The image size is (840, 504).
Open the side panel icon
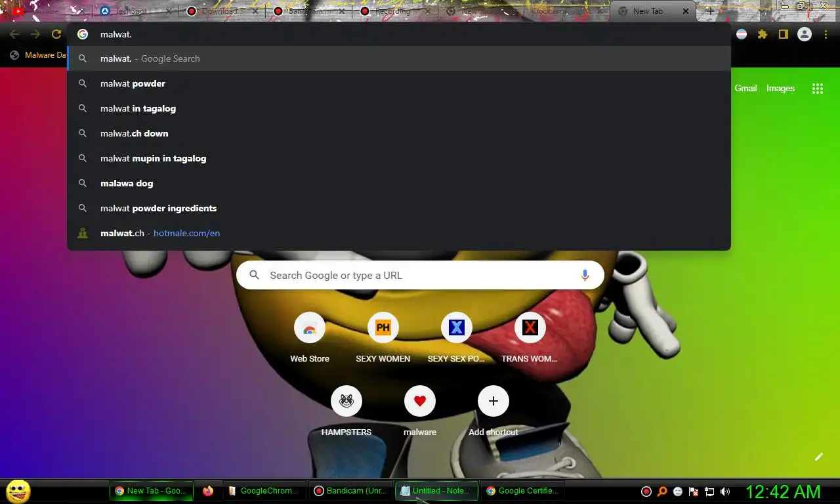[783, 34]
